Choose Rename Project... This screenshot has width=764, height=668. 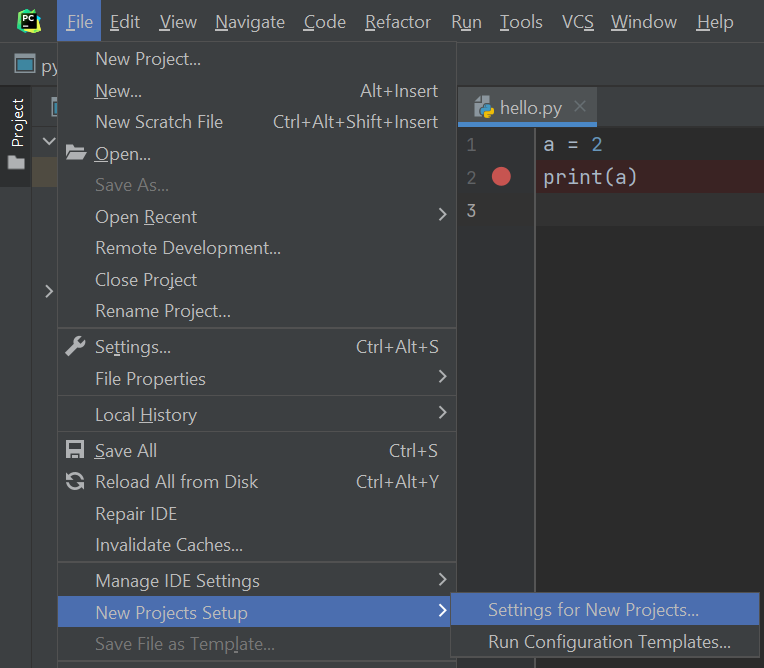[257, 311]
